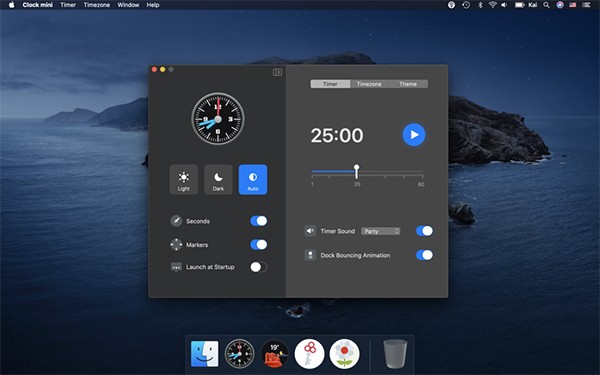Image resolution: width=600 pixels, height=375 pixels.
Task: Open the Timer Sound Party dropdown
Action: 381,231
